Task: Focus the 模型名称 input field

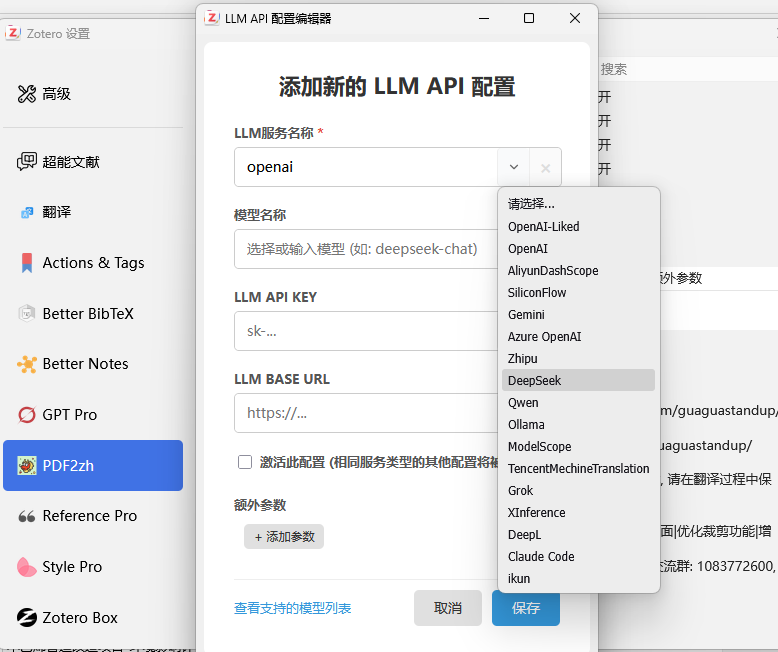Action: point(366,249)
